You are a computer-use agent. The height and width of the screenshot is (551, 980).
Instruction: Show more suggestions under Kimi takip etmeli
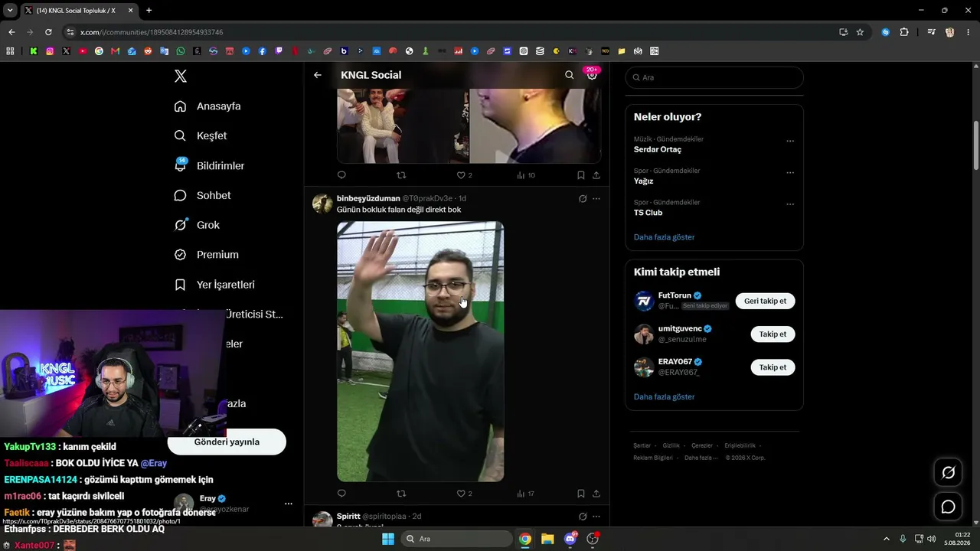tap(665, 397)
